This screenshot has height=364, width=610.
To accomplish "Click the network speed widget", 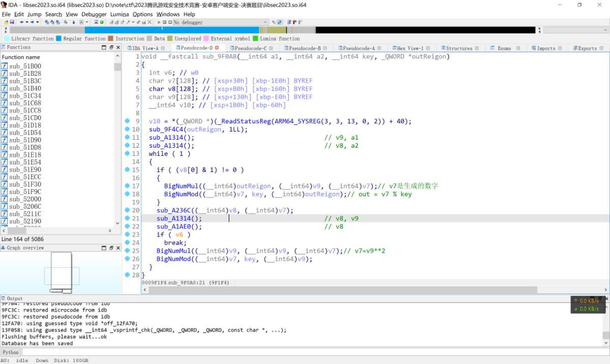I will point(589,305).
